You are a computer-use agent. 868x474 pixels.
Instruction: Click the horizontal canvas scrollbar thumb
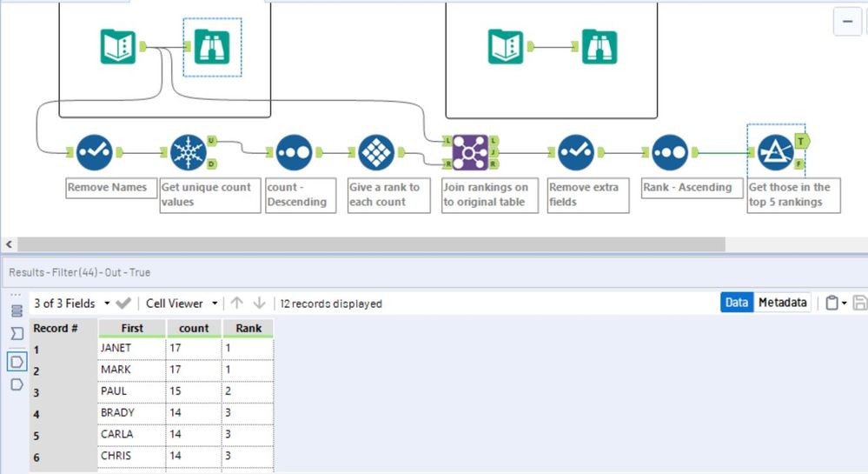(371, 244)
